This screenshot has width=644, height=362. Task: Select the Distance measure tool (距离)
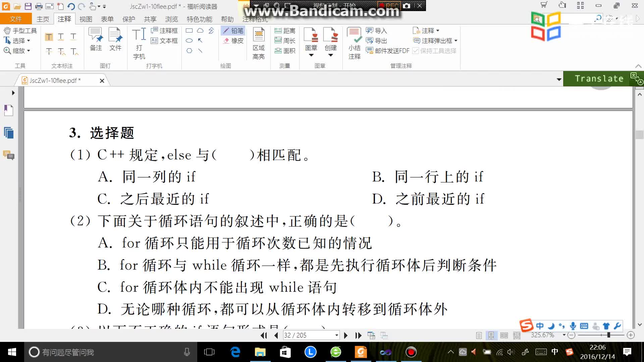pyautogui.click(x=285, y=31)
